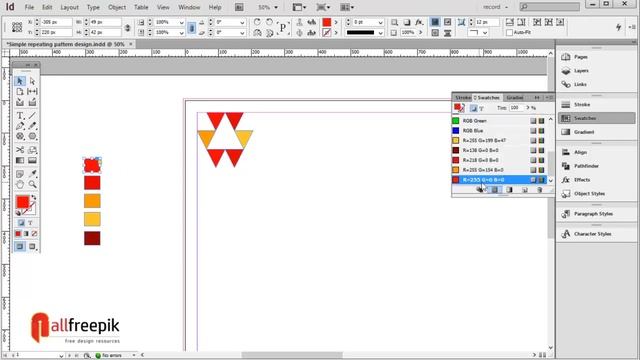640x360 pixels.
Task: Click the toolbox Fill color box
Action: pos(22,202)
